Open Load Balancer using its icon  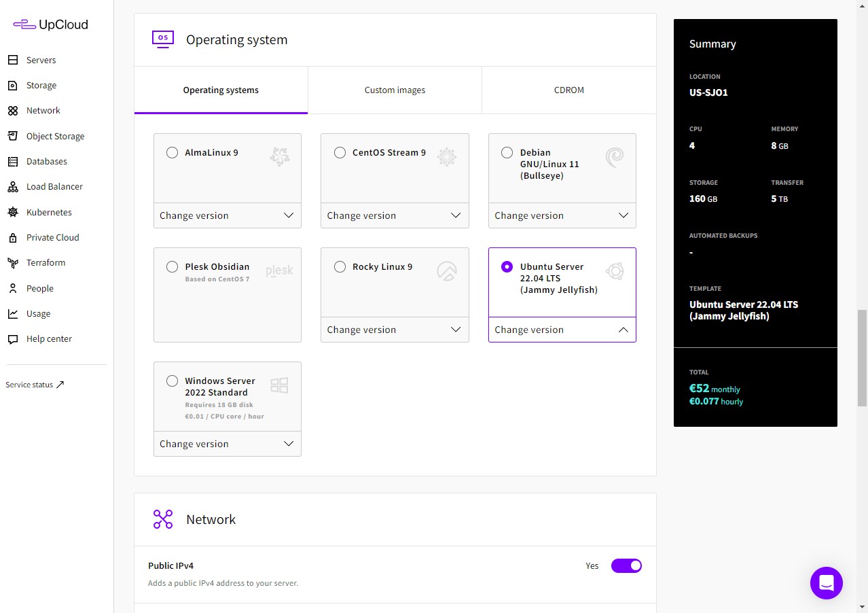coord(13,187)
